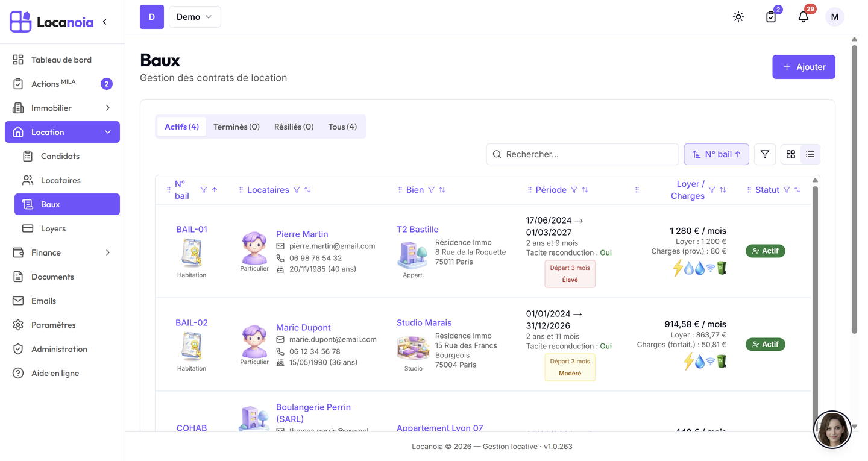Sort the Statut column
This screenshot has width=868, height=461.
pos(797,190)
